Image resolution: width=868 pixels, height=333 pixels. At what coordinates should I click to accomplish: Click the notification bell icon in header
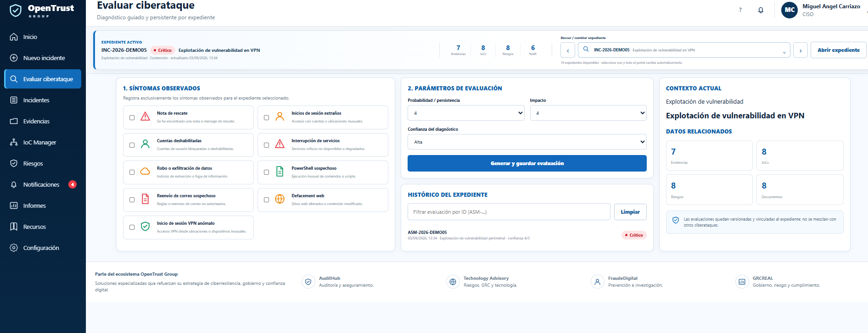(x=761, y=10)
